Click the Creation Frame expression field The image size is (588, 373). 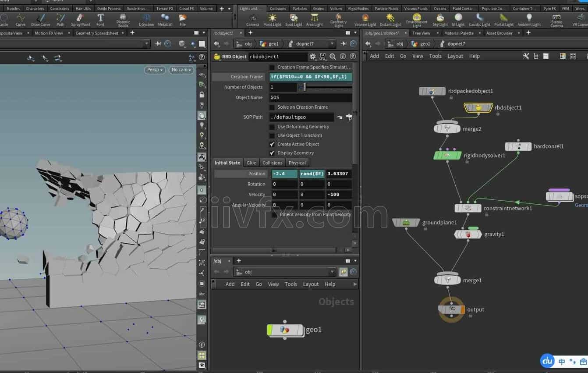point(311,77)
